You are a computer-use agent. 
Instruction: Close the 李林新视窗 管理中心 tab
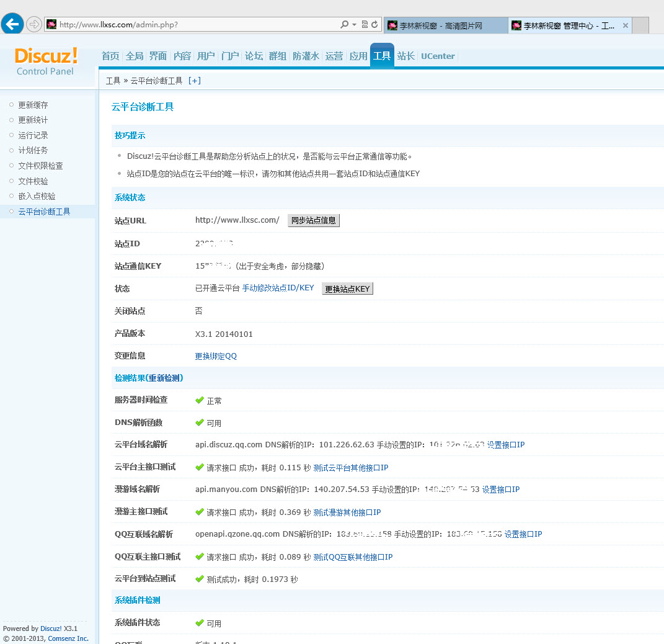(626, 25)
